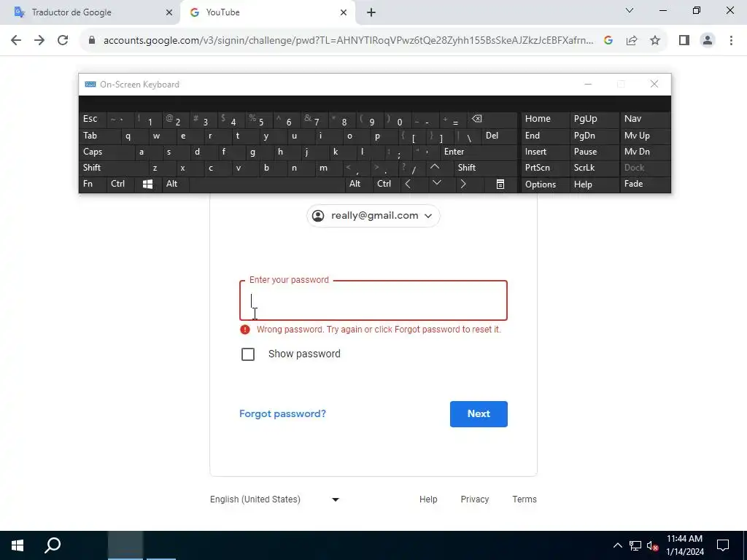Expand the tab search chevron in Chrome

tap(630, 10)
